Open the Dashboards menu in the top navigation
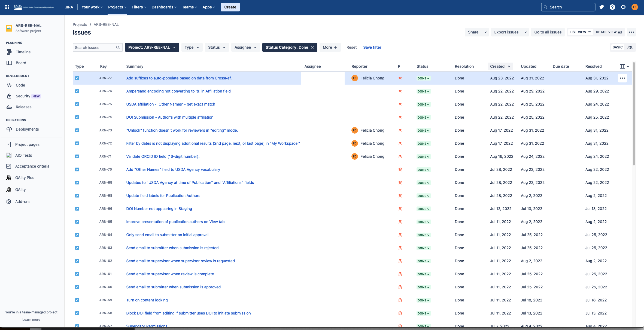The image size is (644, 330). coord(164,7)
